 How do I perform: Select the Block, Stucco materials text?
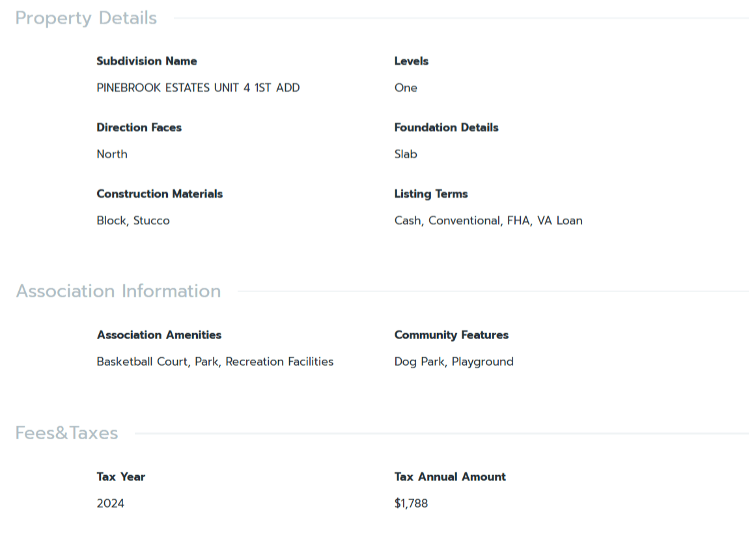(133, 221)
